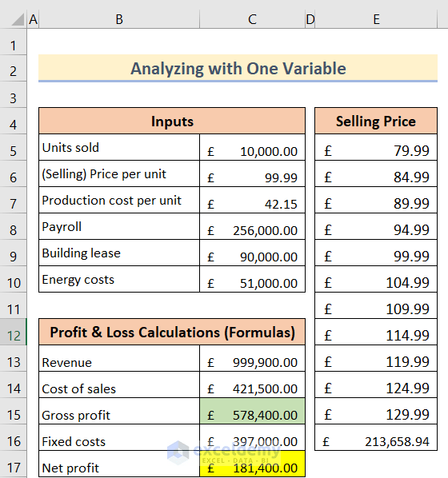Select the 'Cost of sales' label cell
The height and width of the screenshot is (478, 448).
click(x=119, y=384)
